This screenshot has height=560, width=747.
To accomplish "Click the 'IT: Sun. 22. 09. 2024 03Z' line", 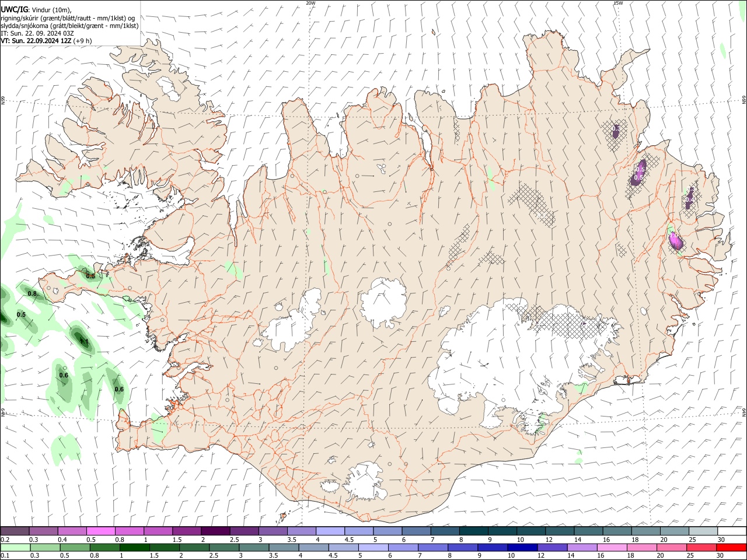I will point(37,33).
